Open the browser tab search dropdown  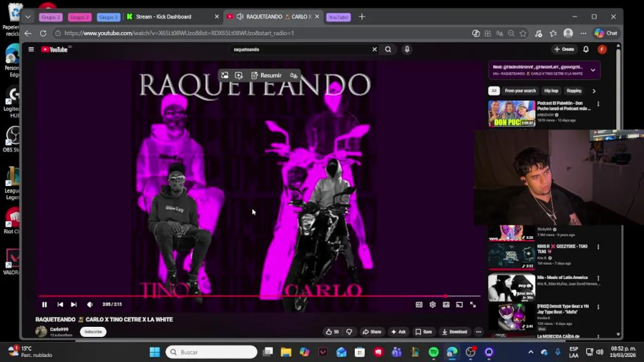pos(28,17)
